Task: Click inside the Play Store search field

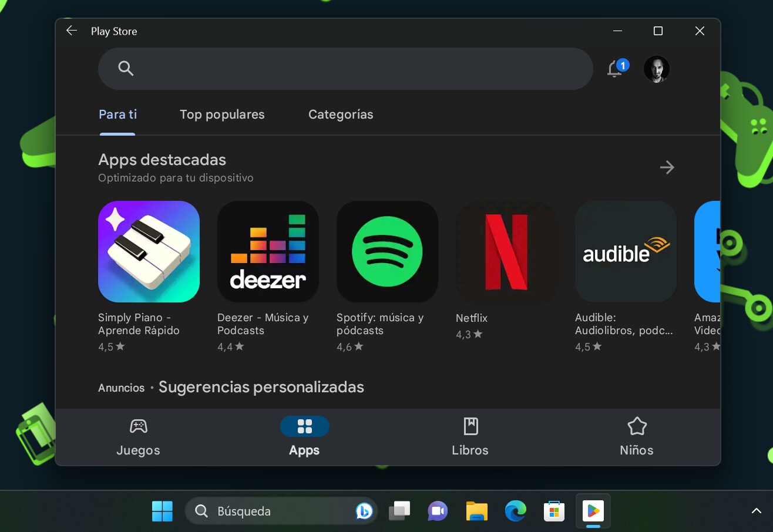Action: coord(345,69)
